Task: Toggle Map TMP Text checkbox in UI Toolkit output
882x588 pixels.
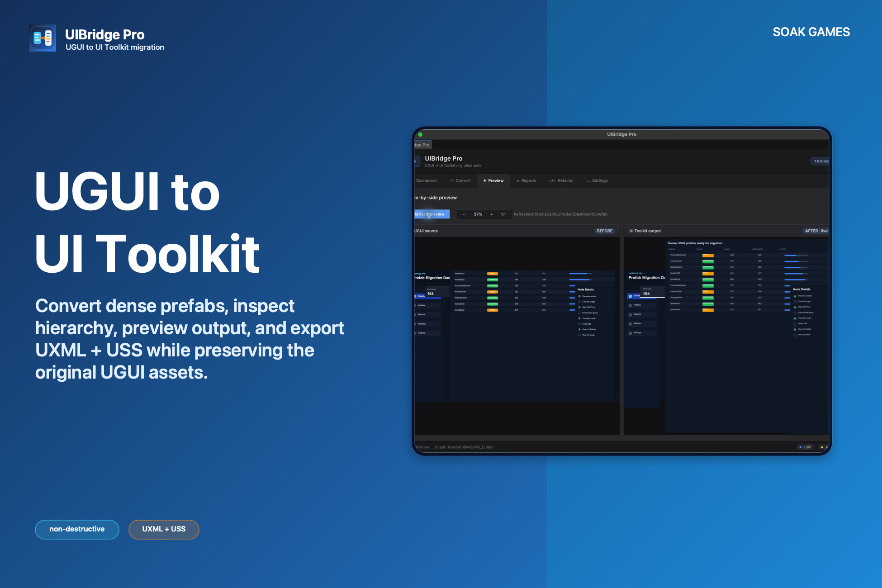Action: point(795,307)
